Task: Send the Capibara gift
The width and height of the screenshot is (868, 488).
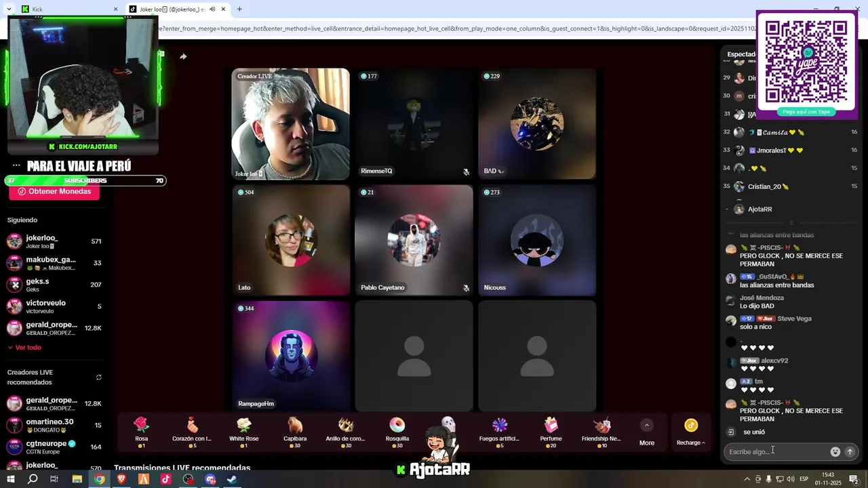Action: coord(295,432)
